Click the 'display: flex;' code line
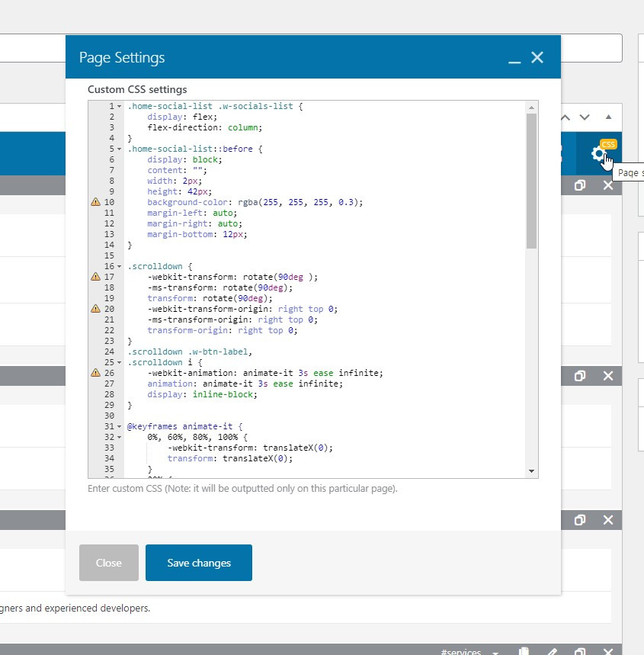The width and height of the screenshot is (644, 655). click(x=182, y=117)
